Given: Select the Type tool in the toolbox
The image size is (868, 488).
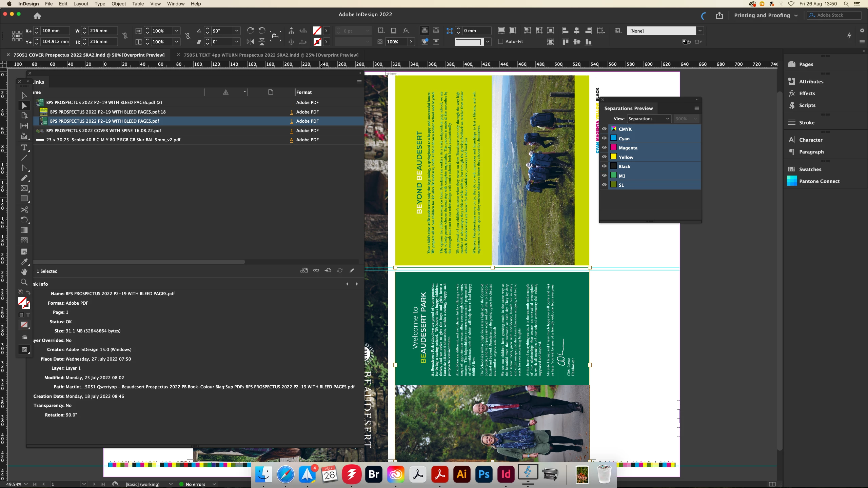Looking at the screenshot, I should click(x=24, y=148).
